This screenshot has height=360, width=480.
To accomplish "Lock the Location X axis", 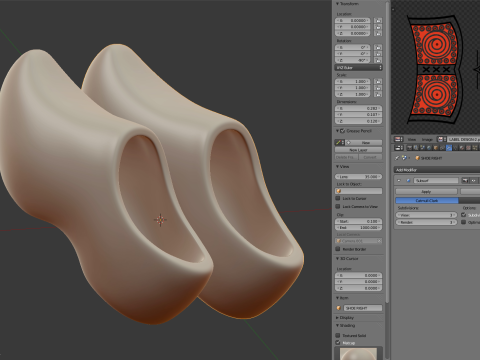I will [378, 20].
